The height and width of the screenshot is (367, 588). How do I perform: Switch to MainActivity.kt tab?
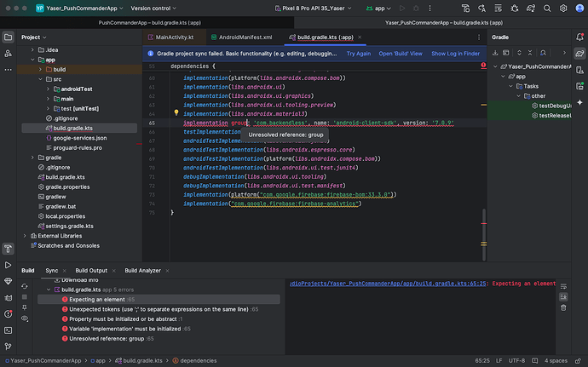(x=175, y=37)
